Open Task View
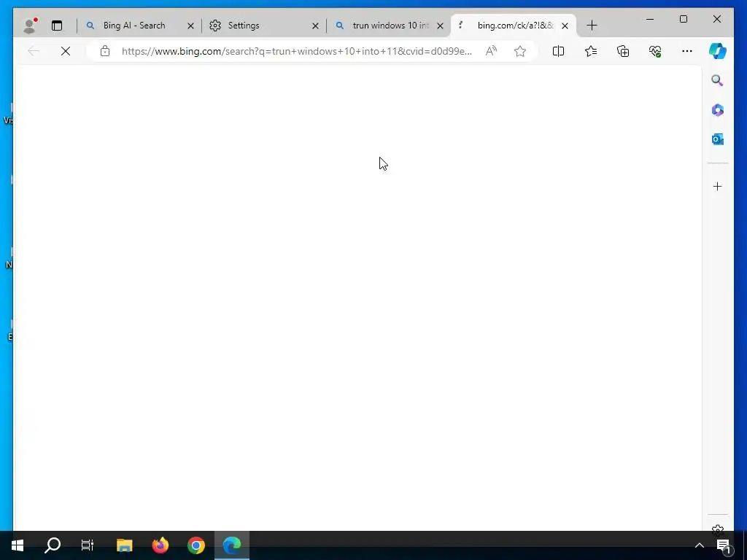This screenshot has height=560, width=747. pos(88,545)
